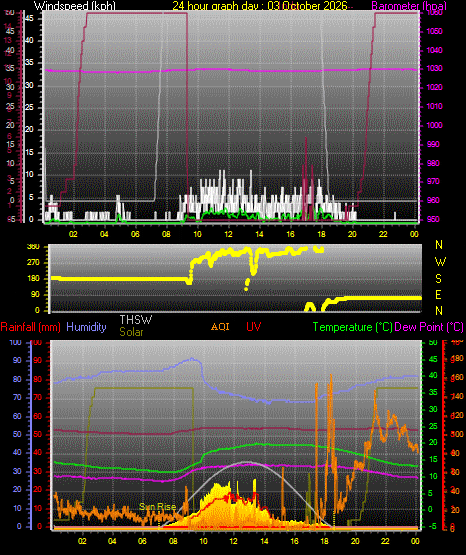This screenshot has width=466, height=555.
Task: Click hour 20 under the bottom graph
Action: coord(355,541)
